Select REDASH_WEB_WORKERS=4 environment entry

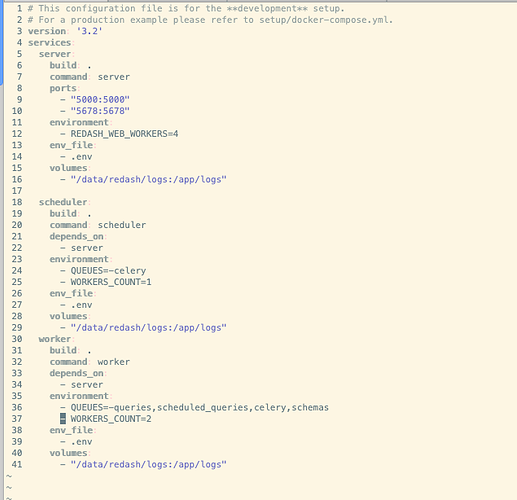click(124, 134)
